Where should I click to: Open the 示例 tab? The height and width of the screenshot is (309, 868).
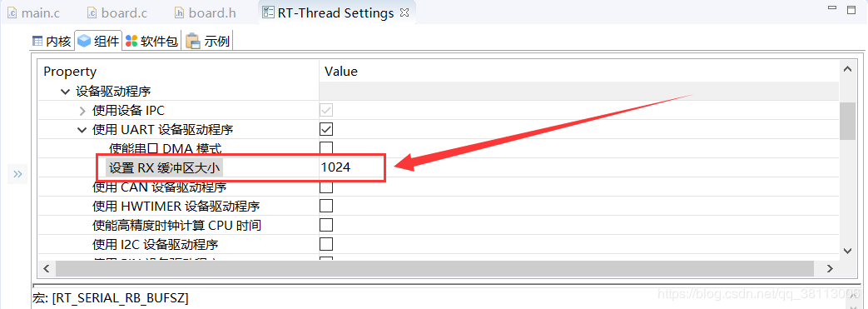point(208,41)
